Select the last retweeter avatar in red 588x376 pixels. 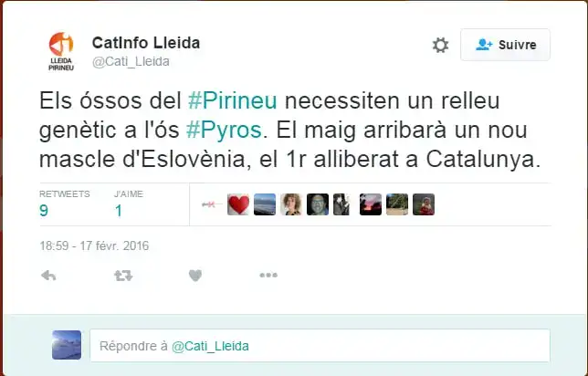click(424, 204)
